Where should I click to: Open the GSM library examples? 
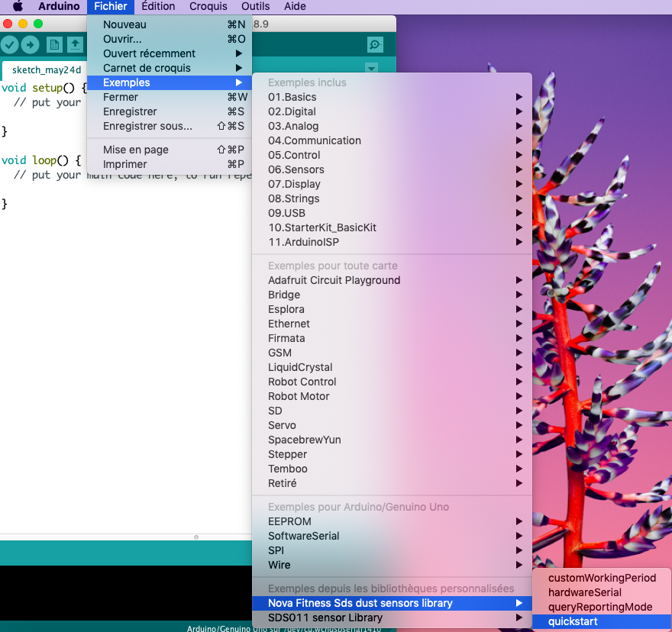[393, 353]
